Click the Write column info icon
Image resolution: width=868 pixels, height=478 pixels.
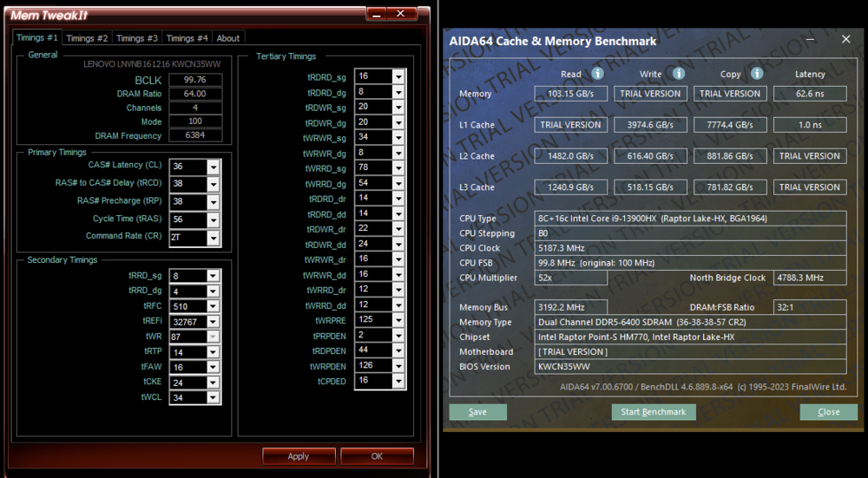678,74
